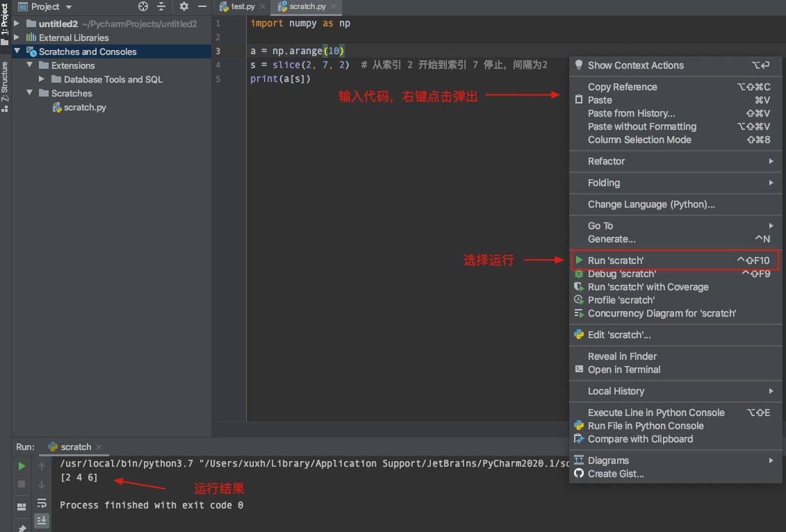This screenshot has height=532, width=786.
Task: Expand the untitled2 project node
Action: 17,24
